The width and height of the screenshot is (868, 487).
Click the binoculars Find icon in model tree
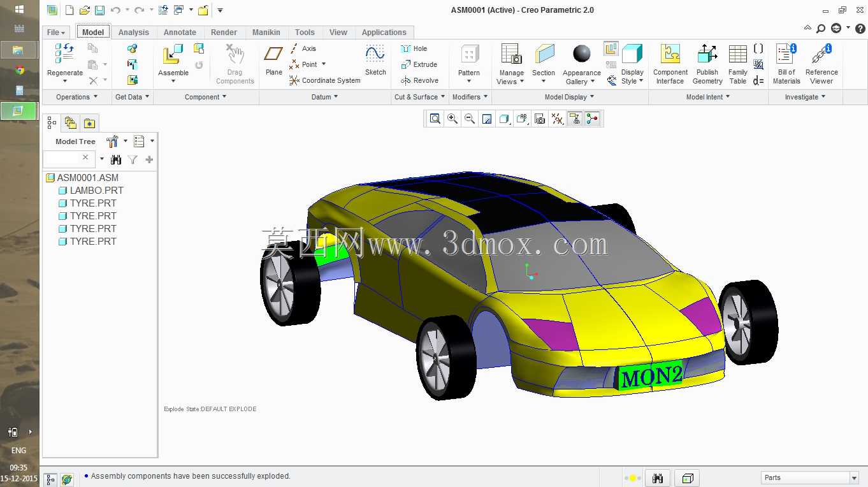[x=116, y=159]
